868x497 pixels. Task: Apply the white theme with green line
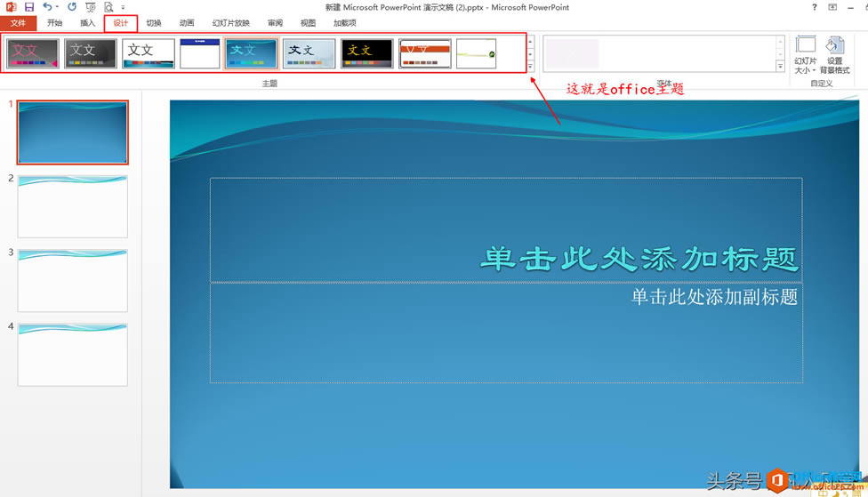(476, 53)
